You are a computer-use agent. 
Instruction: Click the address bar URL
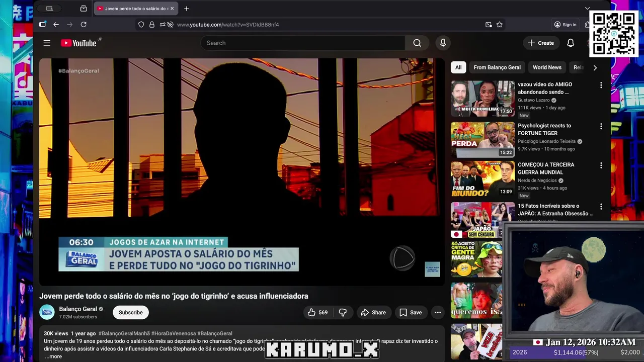click(228, 25)
